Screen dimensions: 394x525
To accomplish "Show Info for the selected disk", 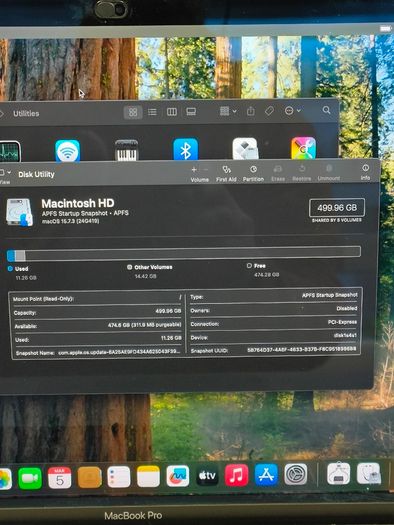I will pyautogui.click(x=365, y=171).
